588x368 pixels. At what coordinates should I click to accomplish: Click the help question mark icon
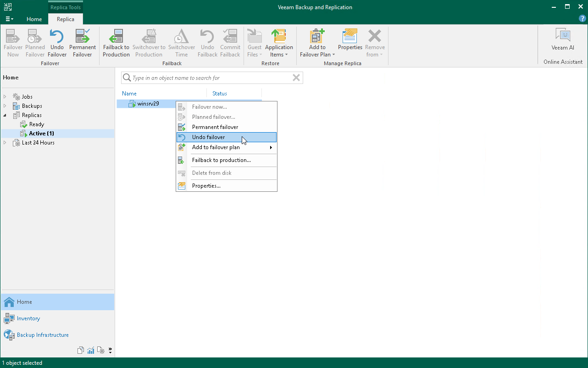(x=582, y=19)
